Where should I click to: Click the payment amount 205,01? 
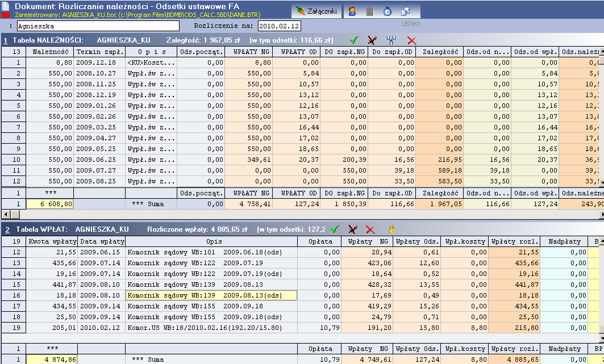point(52,328)
